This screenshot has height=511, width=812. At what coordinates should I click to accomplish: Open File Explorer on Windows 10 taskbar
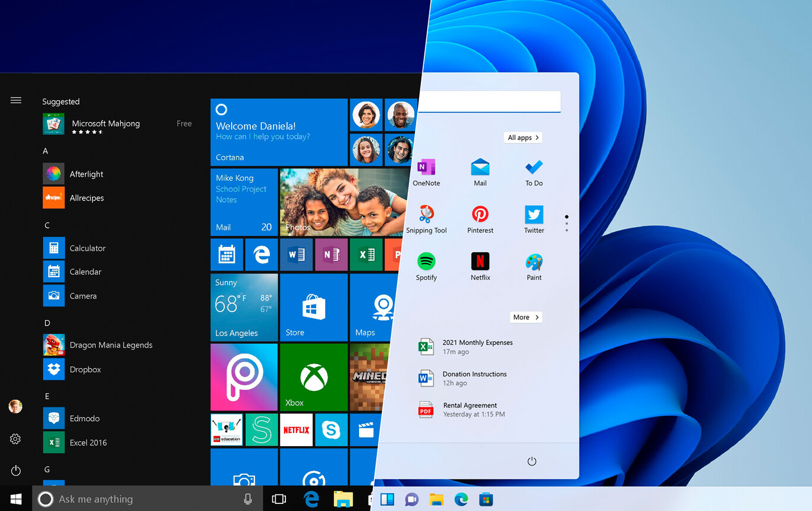tap(344, 499)
